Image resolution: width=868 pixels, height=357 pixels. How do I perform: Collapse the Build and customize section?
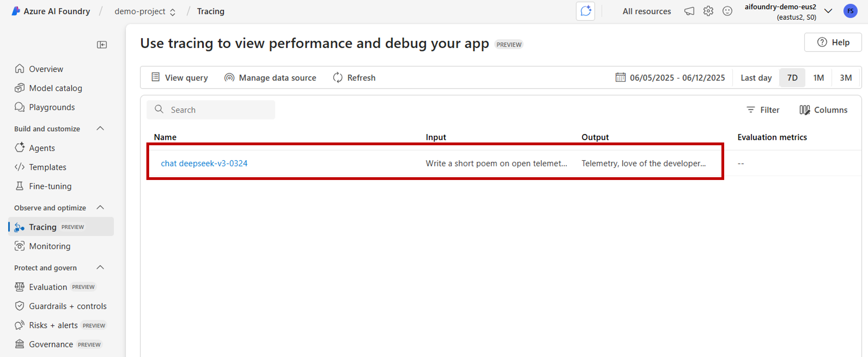coord(100,128)
